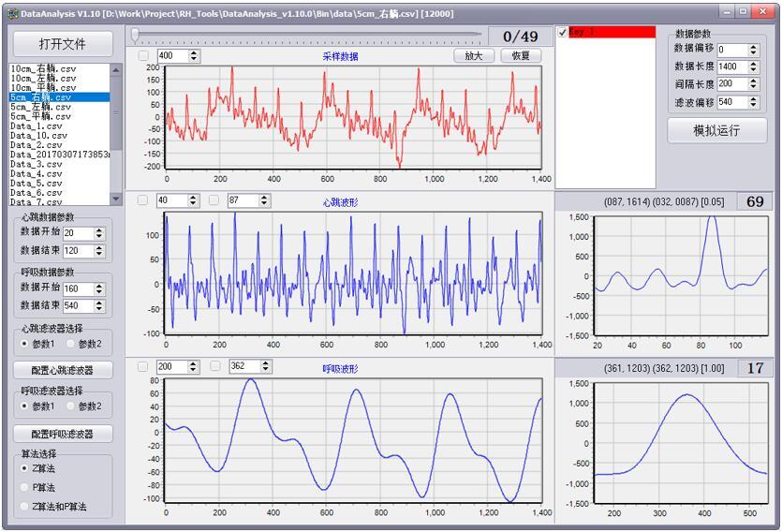This screenshot has width=782, height=532.
Task: Open 配置呼吸滤波器 configuration
Action: [x=62, y=434]
